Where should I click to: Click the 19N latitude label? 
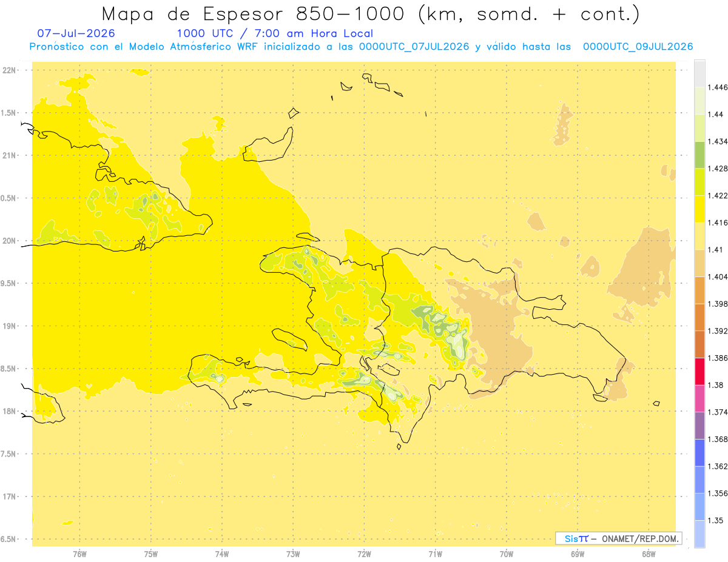pos(10,326)
